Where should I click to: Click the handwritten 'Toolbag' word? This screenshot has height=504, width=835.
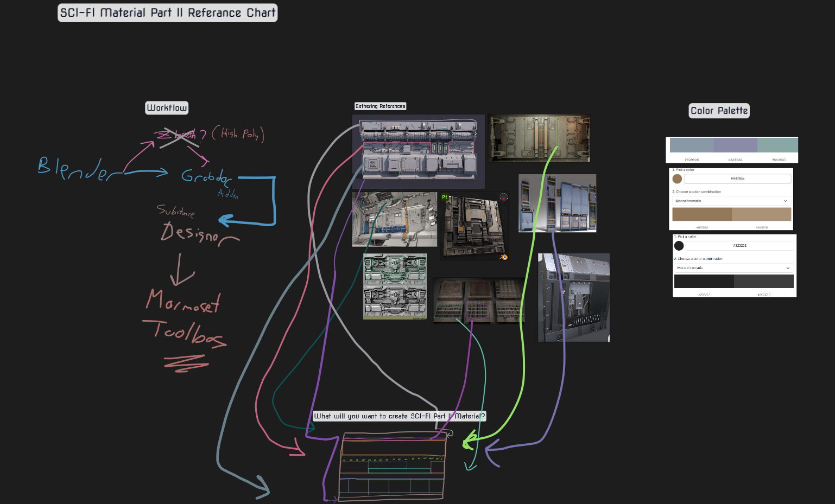(x=185, y=332)
